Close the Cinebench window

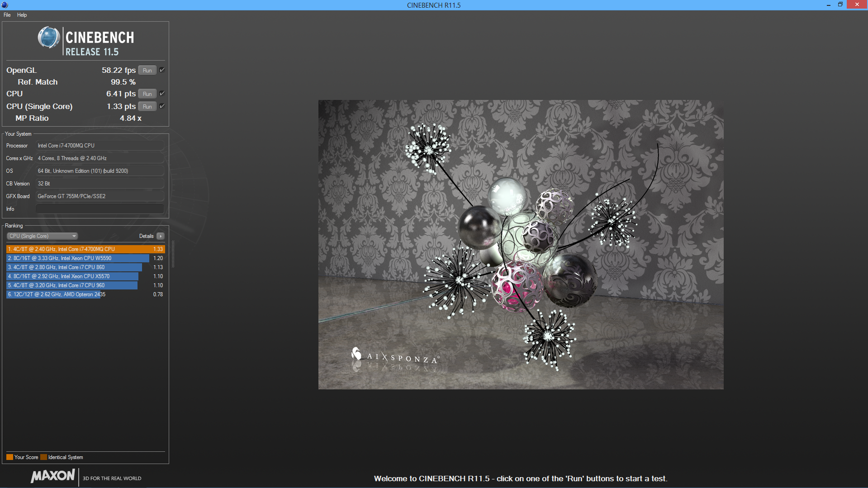coord(857,5)
